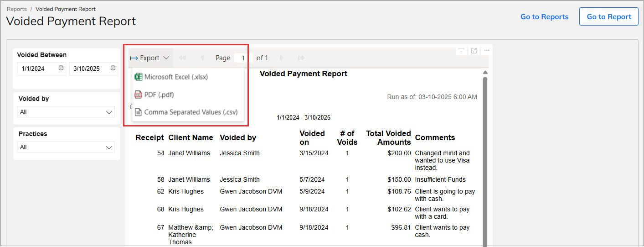Click amount $96.81
This screenshot has width=644, height=247.
(x=401, y=227)
